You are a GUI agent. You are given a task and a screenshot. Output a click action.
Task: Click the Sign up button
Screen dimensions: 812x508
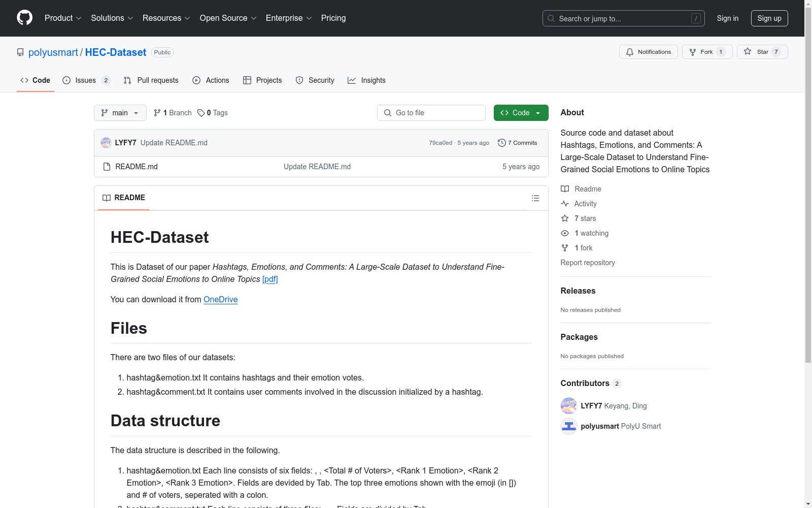[769, 18]
